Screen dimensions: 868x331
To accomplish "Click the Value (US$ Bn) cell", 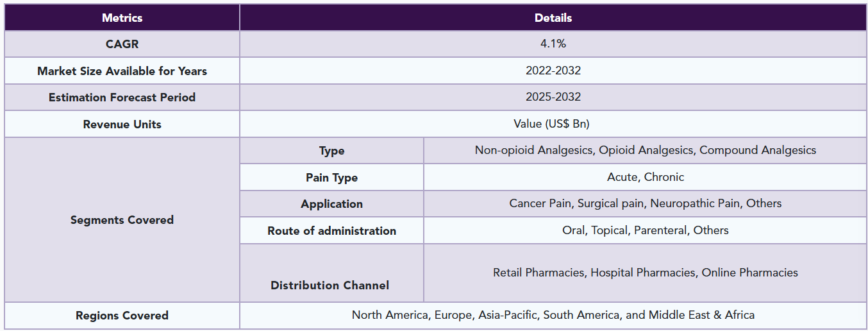I will click(x=553, y=124).
